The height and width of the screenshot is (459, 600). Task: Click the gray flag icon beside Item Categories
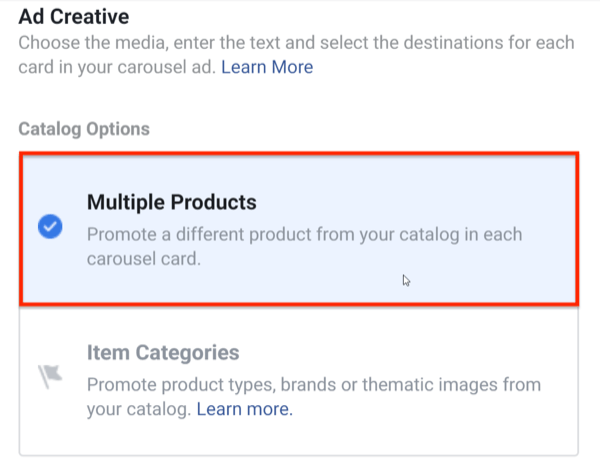coord(49,374)
